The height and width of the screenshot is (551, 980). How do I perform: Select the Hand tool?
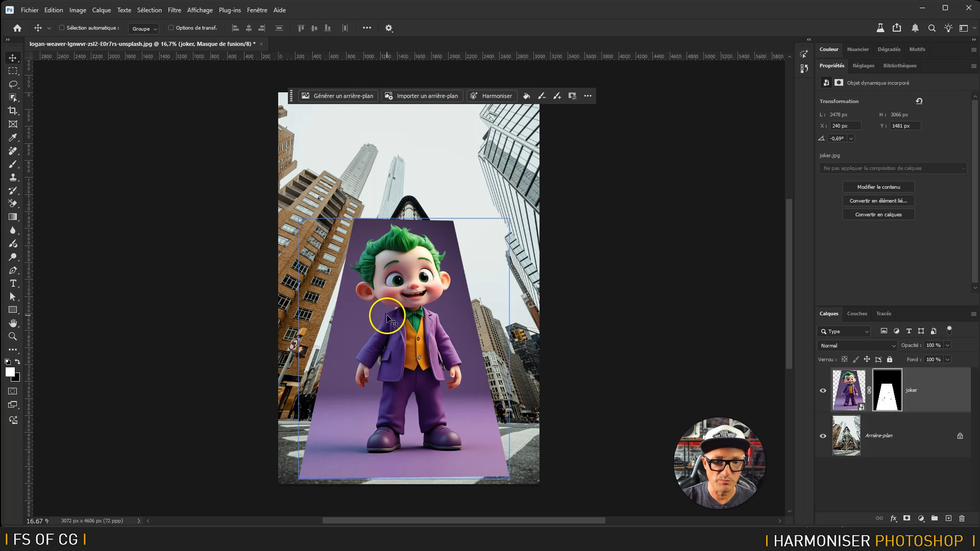[13, 323]
